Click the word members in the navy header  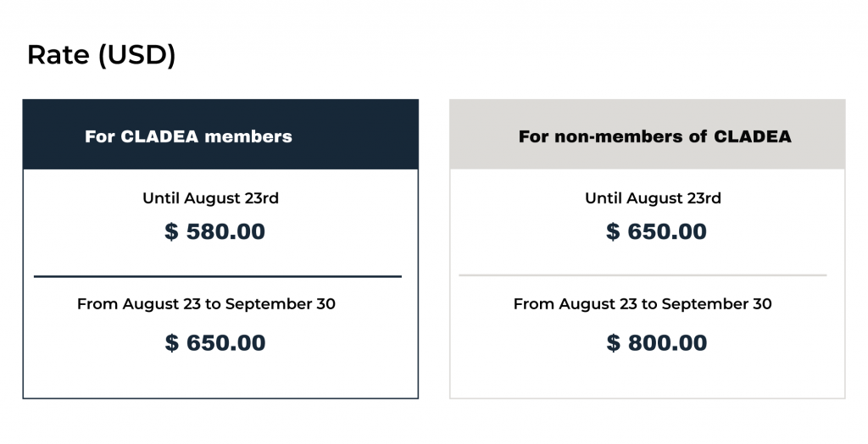248,136
